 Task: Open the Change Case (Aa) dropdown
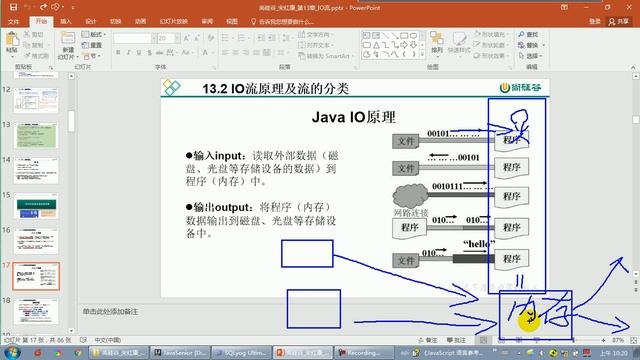pyautogui.click(x=187, y=52)
